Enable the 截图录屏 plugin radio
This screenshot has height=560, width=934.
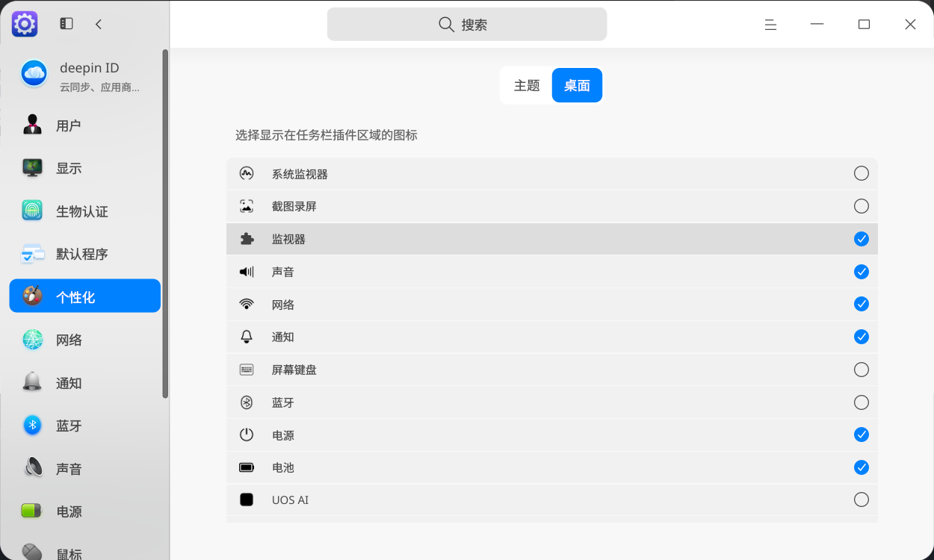[x=862, y=206]
